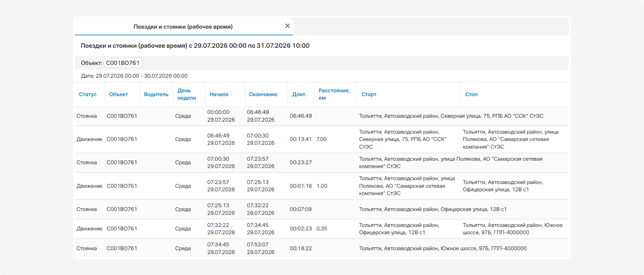
Task: Close the Поездки и стоянки report tab
Action: (x=287, y=26)
